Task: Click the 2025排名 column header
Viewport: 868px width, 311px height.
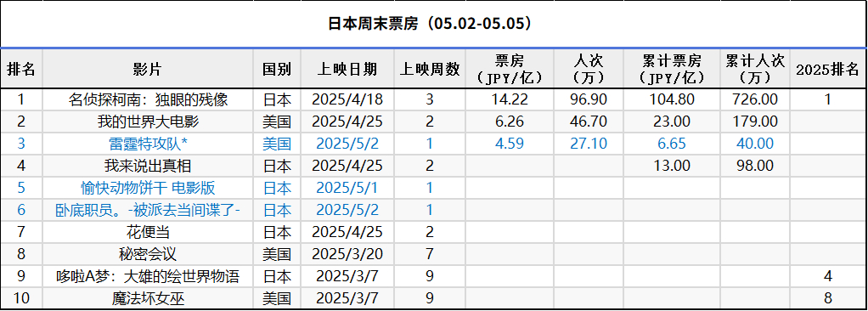Action: [827, 69]
